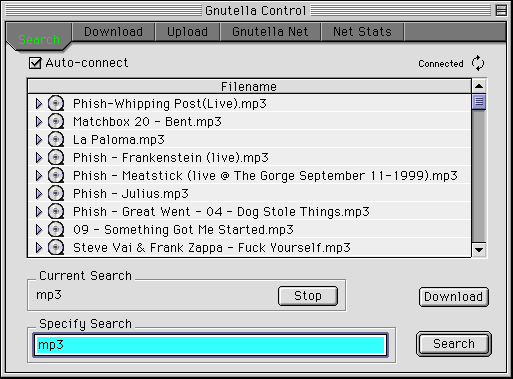513x379 pixels.
Task: Click the Specify Search text field
Action: [211, 345]
